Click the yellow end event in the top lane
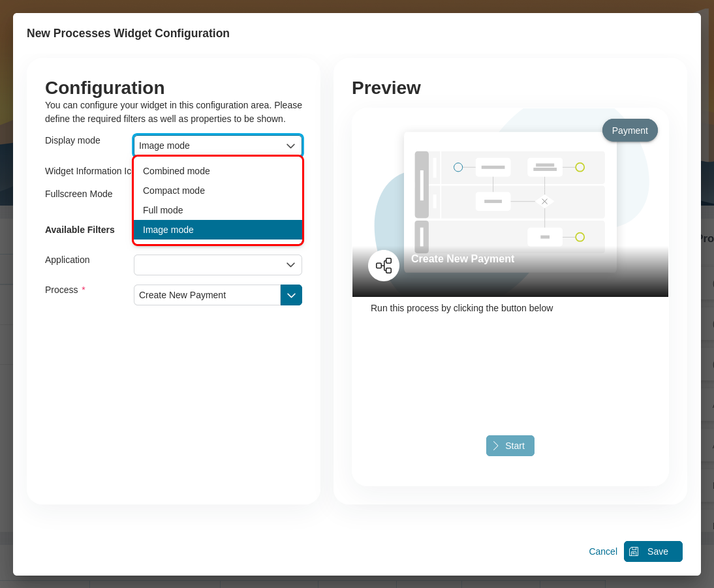 pyautogui.click(x=580, y=167)
